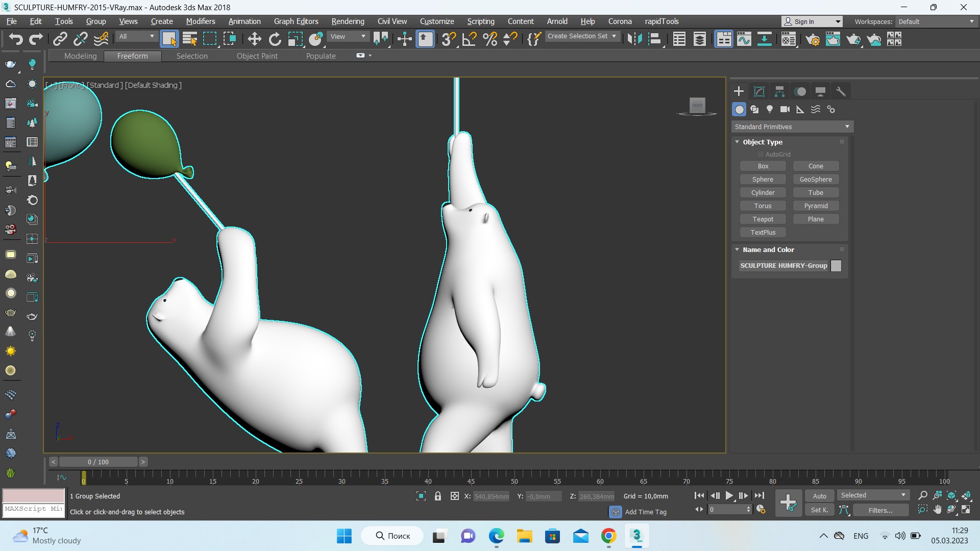Select the Helpers category icon
The image size is (980, 551).
[800, 109]
